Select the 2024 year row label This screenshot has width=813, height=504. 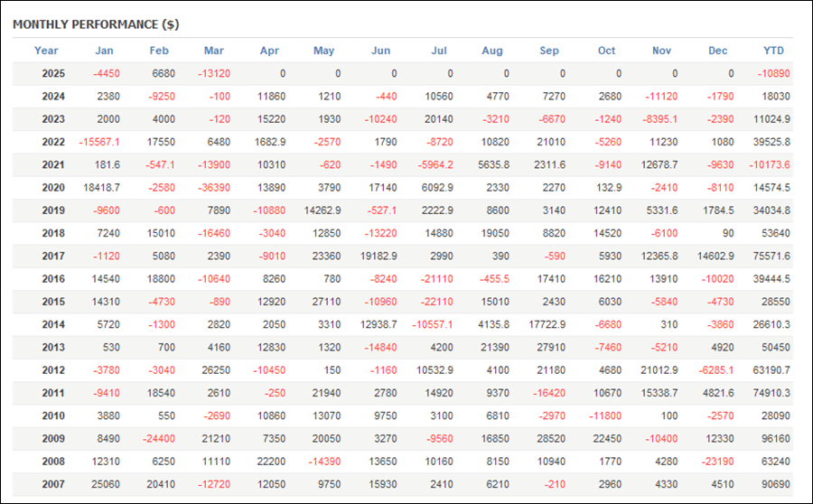pos(53,97)
